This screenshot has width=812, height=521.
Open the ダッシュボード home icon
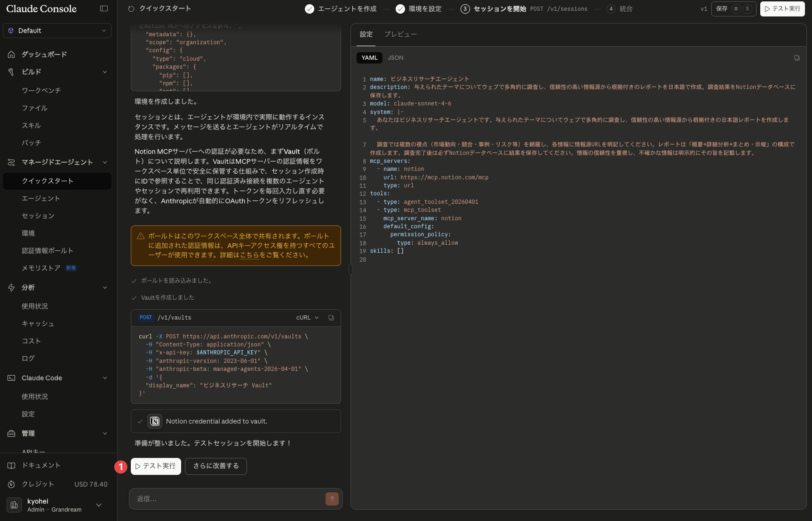point(11,55)
